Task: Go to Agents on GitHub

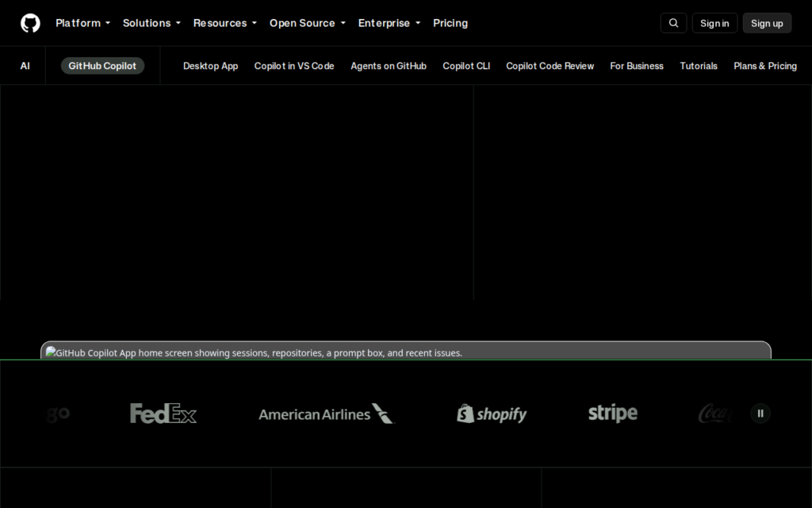Action: click(x=389, y=66)
